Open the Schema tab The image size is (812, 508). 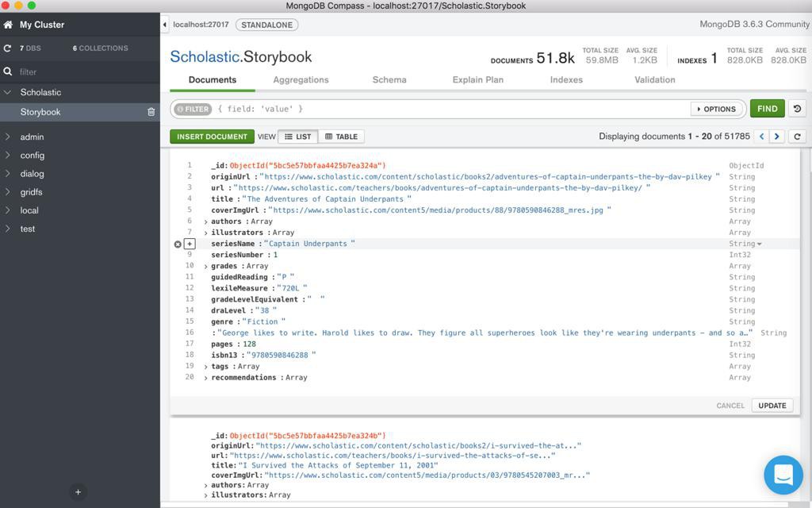pyautogui.click(x=389, y=80)
